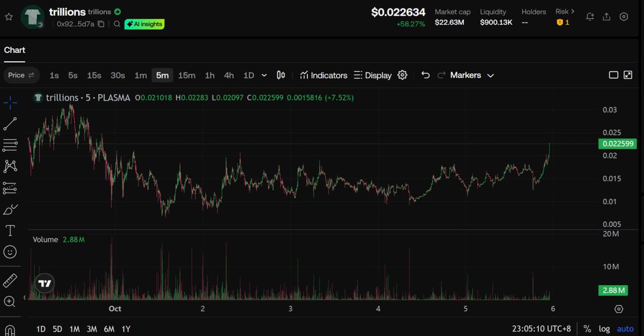
Task: Set date range to 5D
Action: click(x=57, y=329)
